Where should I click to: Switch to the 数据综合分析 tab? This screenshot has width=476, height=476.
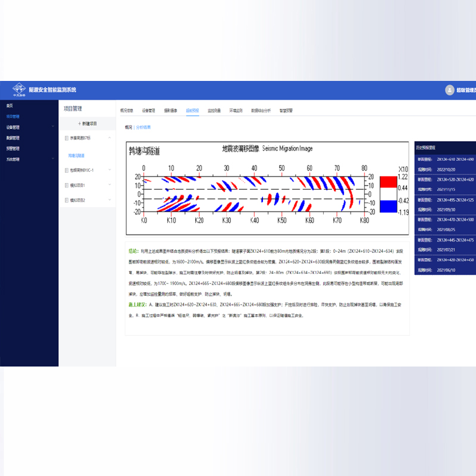tap(261, 111)
